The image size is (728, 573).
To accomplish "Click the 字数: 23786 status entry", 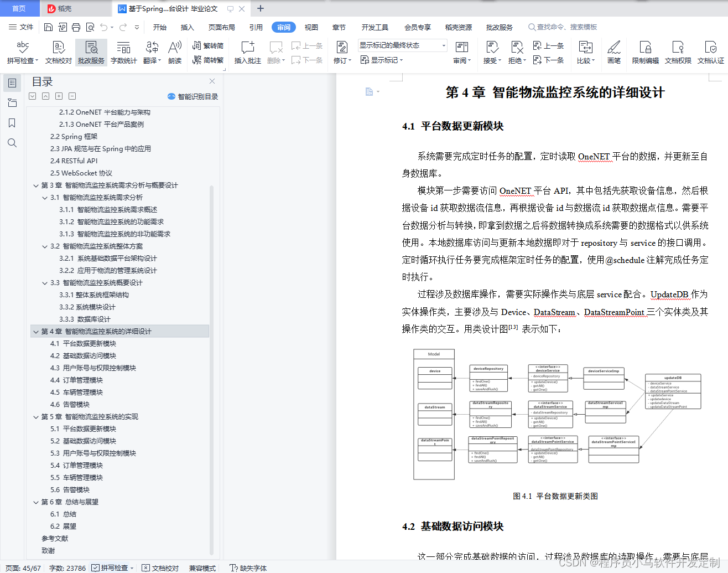I will pos(67,568).
